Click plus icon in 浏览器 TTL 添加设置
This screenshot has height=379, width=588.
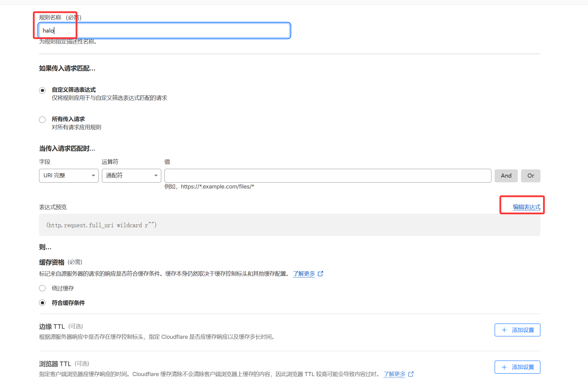(504, 367)
